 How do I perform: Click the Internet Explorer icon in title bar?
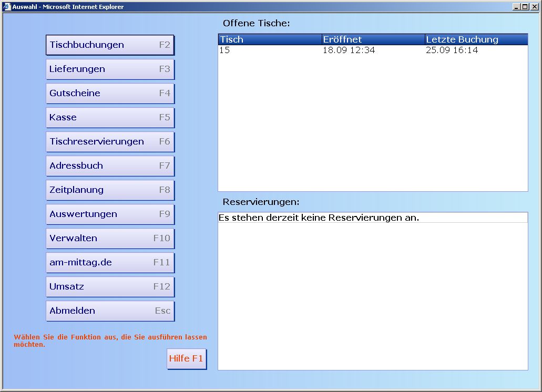(x=7, y=7)
